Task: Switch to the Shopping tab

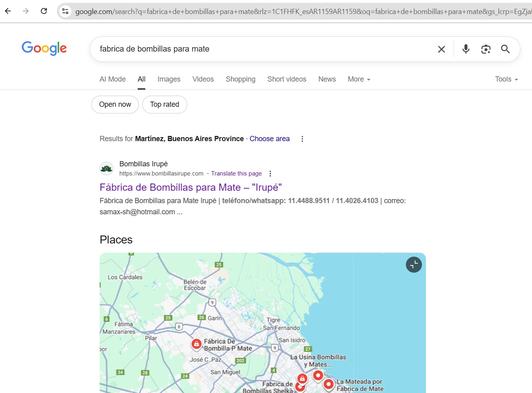Action: point(241,79)
